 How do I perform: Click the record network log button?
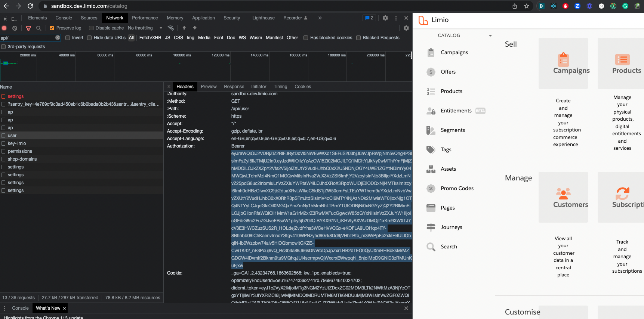click(4, 28)
